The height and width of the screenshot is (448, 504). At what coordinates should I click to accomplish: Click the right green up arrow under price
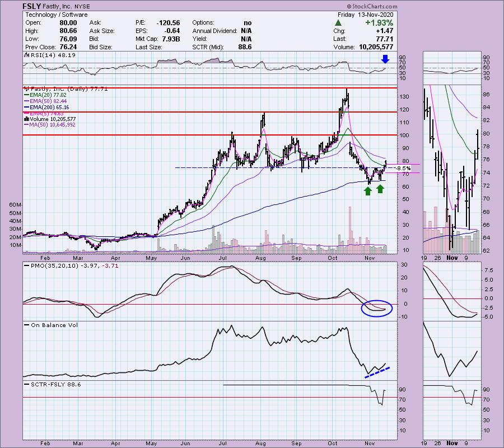(x=380, y=189)
